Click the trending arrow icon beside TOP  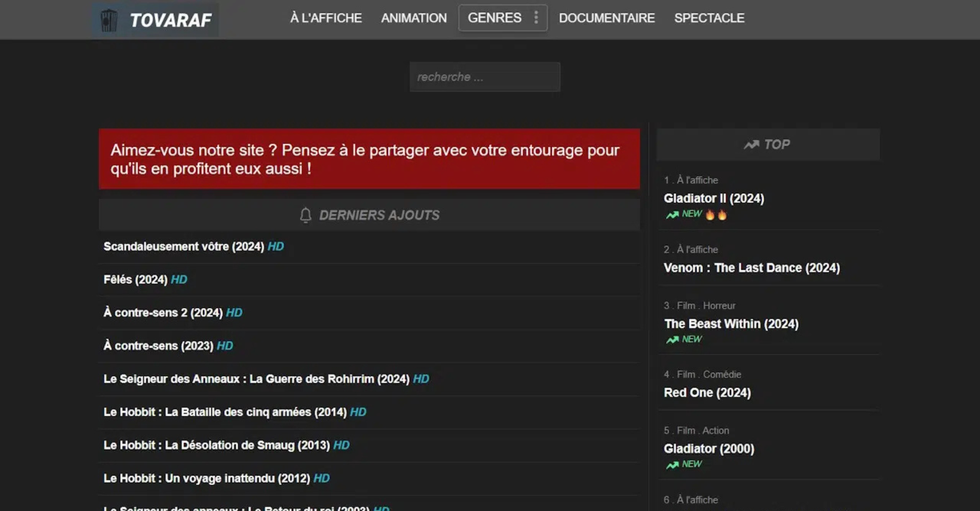751,145
